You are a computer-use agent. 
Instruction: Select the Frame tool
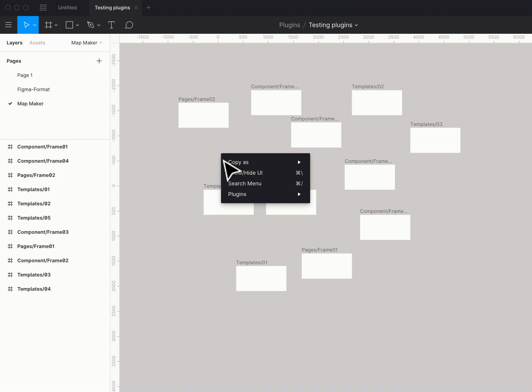tap(48, 25)
